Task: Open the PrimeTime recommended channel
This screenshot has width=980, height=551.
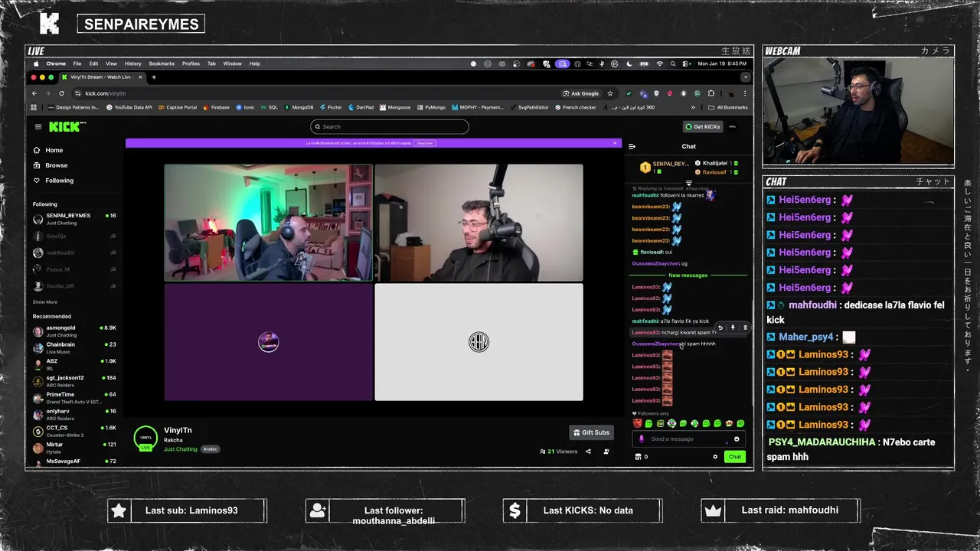Action: coord(74,398)
